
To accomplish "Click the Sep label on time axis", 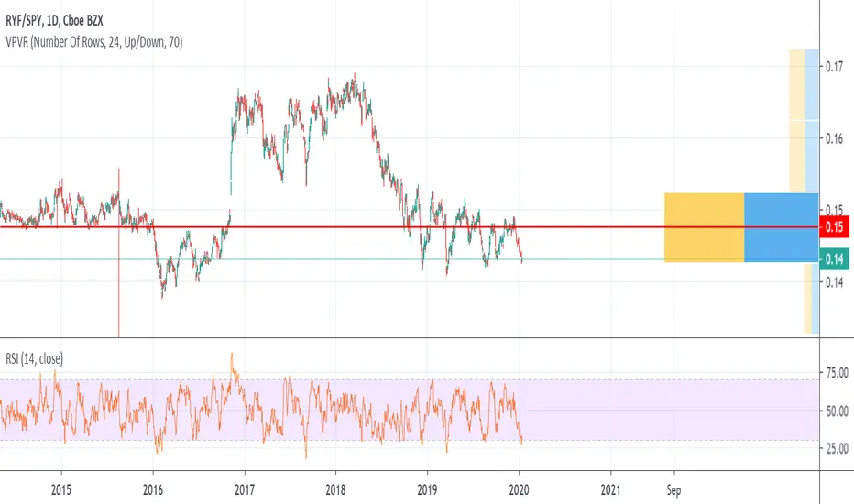I will point(673,490).
